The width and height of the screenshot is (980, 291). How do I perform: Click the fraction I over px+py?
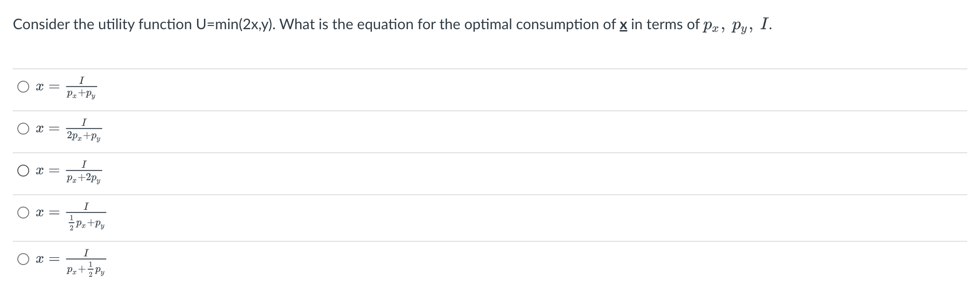(82, 87)
